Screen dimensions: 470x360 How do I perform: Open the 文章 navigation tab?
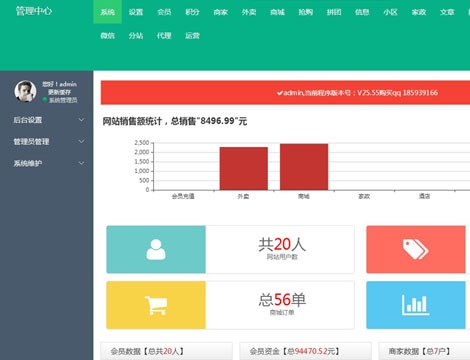(x=447, y=12)
